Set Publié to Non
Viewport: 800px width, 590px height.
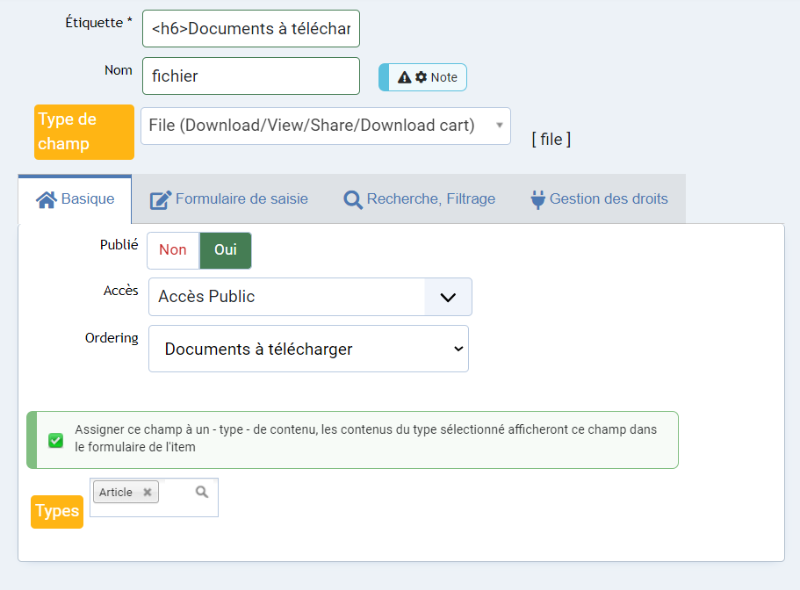click(x=173, y=250)
